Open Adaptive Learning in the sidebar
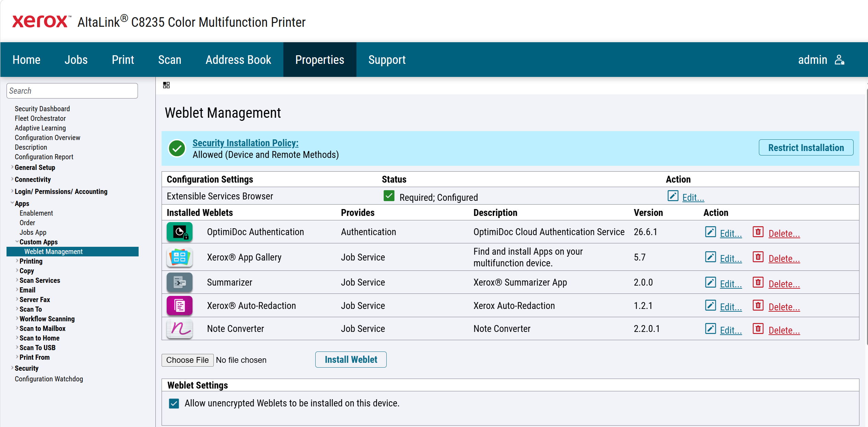This screenshot has height=427, width=868. tap(40, 128)
